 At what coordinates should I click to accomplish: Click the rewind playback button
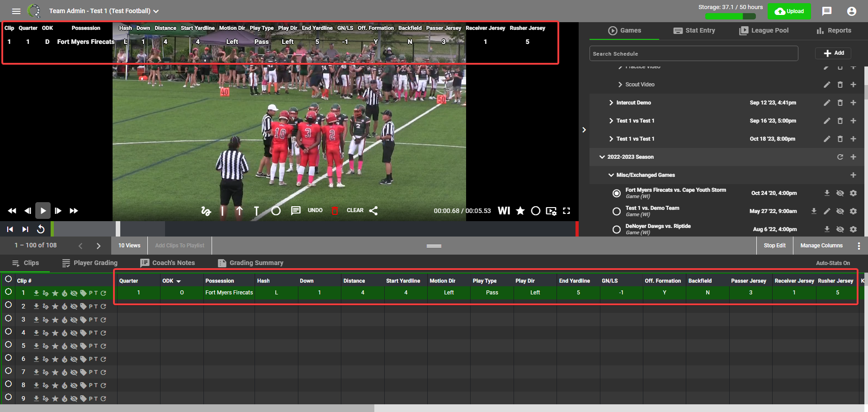(12, 211)
